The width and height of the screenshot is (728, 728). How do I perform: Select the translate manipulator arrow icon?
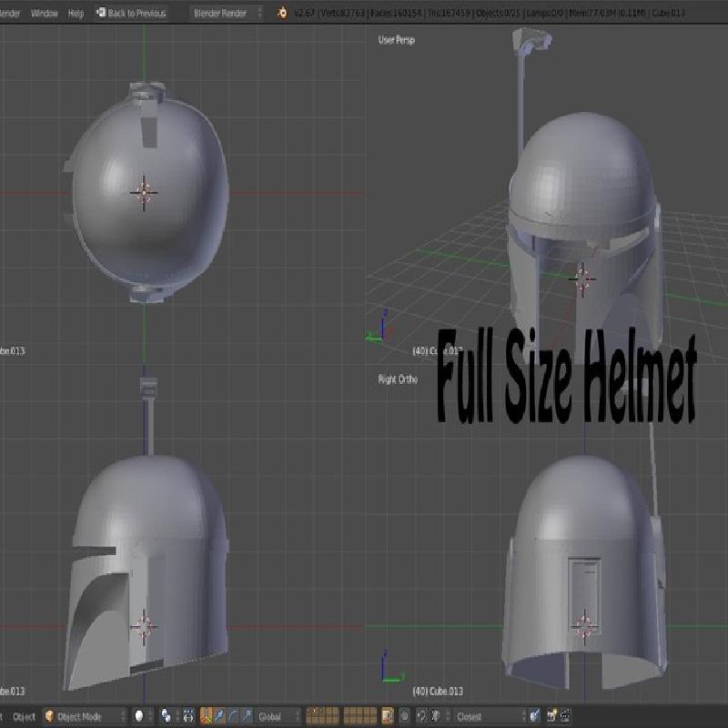point(219,716)
